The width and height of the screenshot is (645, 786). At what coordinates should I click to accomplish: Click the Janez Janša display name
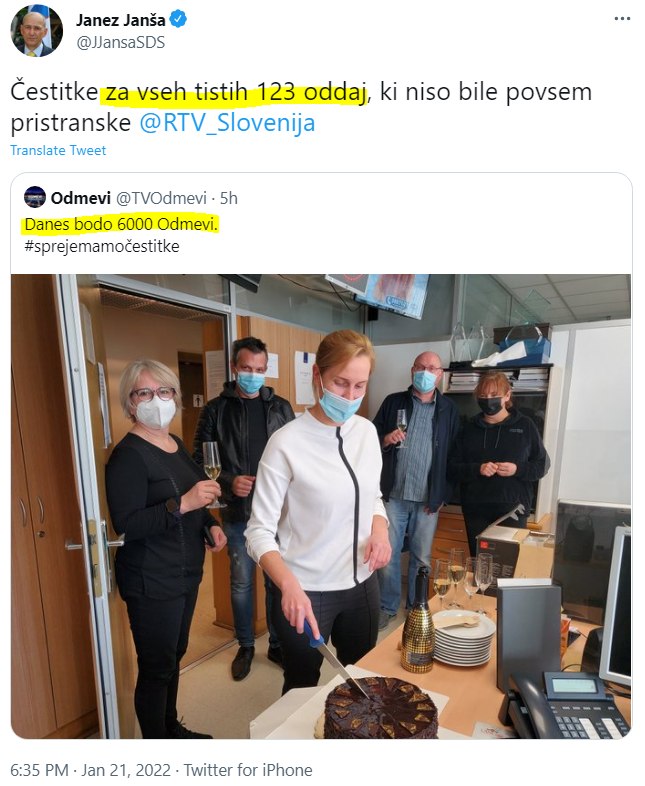click(121, 20)
